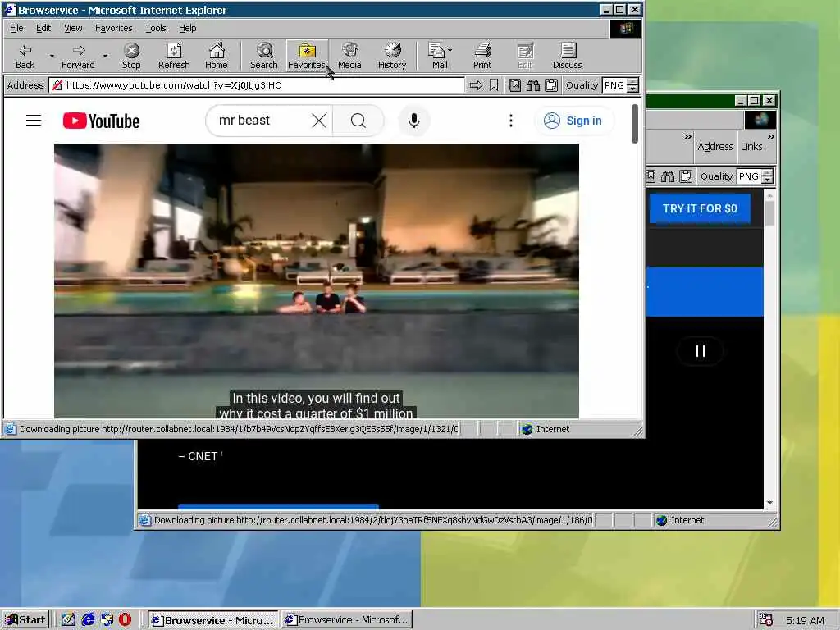Open the File menu

16,28
